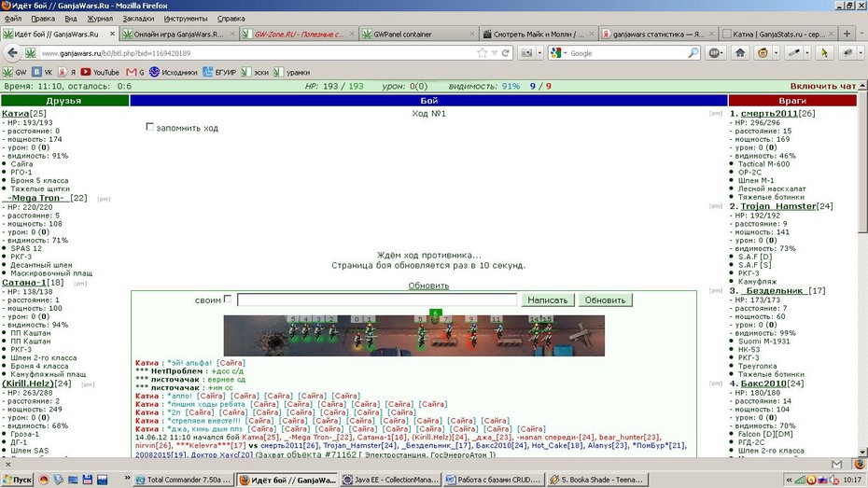Click the save floppy quick launch icon
The height and width of the screenshot is (488, 868).
point(88,480)
